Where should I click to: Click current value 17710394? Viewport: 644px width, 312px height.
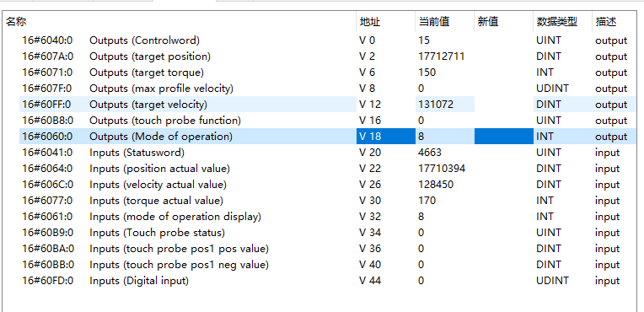coord(442,169)
